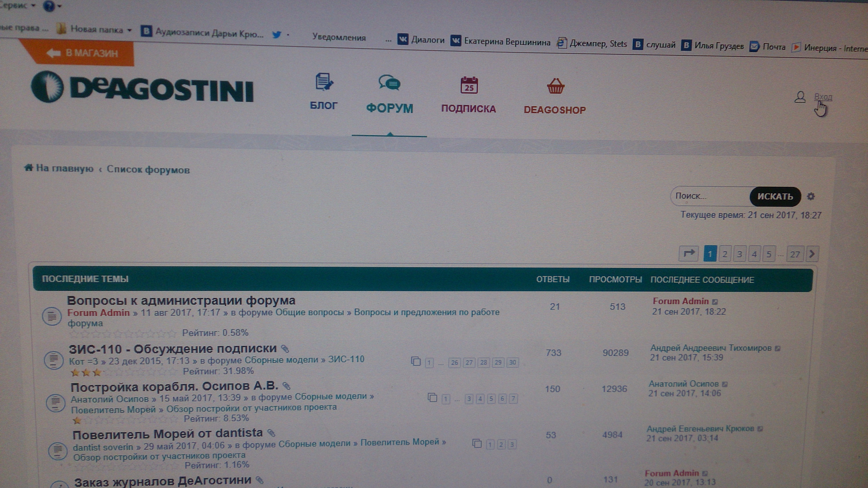The height and width of the screenshot is (488, 868).
Task: Go to pagination page 27
Action: [x=795, y=254]
